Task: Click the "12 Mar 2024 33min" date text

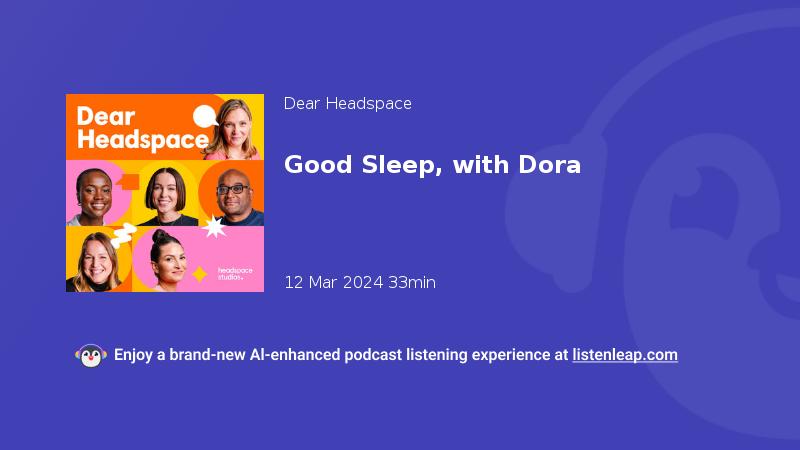Action: click(x=360, y=282)
